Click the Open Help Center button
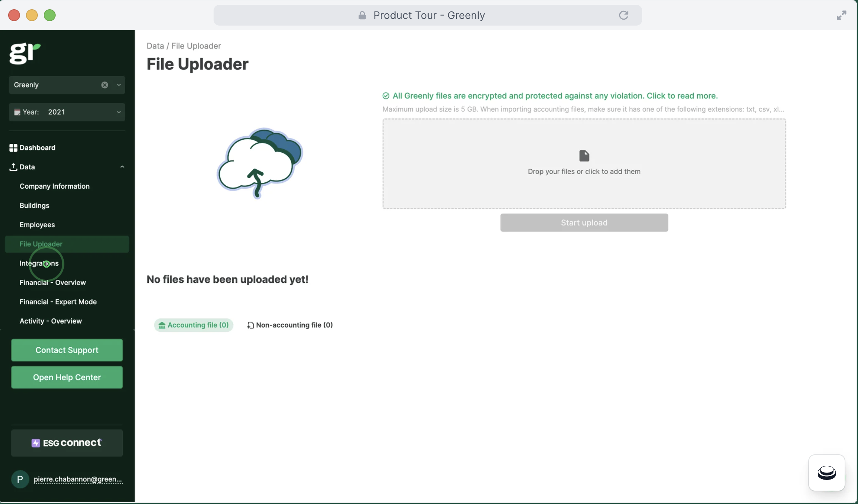Image resolution: width=858 pixels, height=504 pixels. pos(67,377)
